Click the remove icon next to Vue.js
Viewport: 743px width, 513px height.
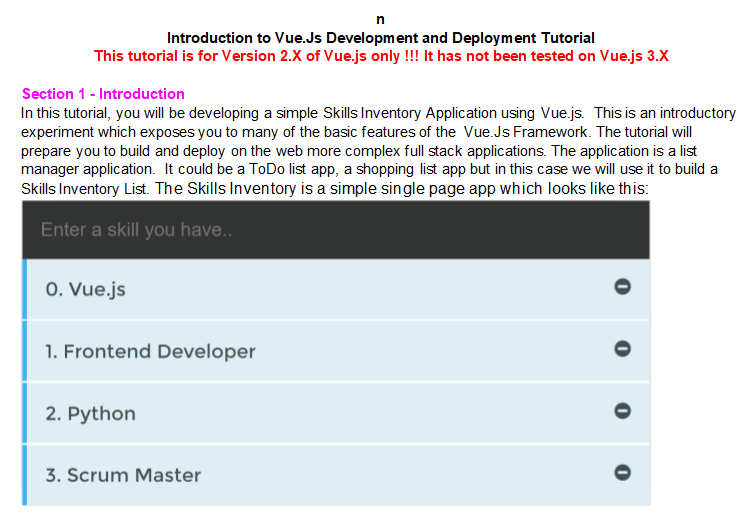[622, 287]
